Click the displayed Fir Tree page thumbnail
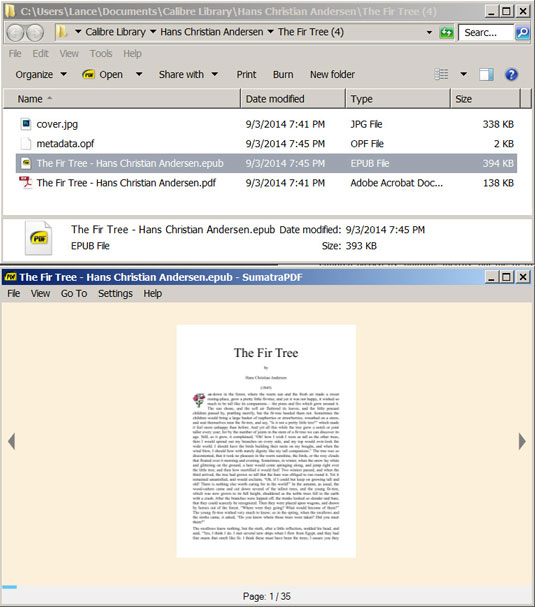 pos(266,441)
